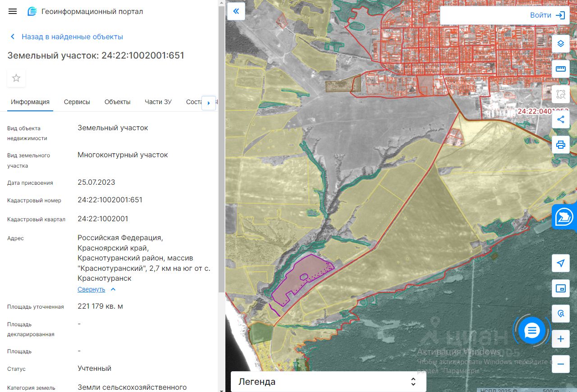Select cadastral quarter 24:22:1002001 value
The width and height of the screenshot is (577, 392).
(103, 219)
